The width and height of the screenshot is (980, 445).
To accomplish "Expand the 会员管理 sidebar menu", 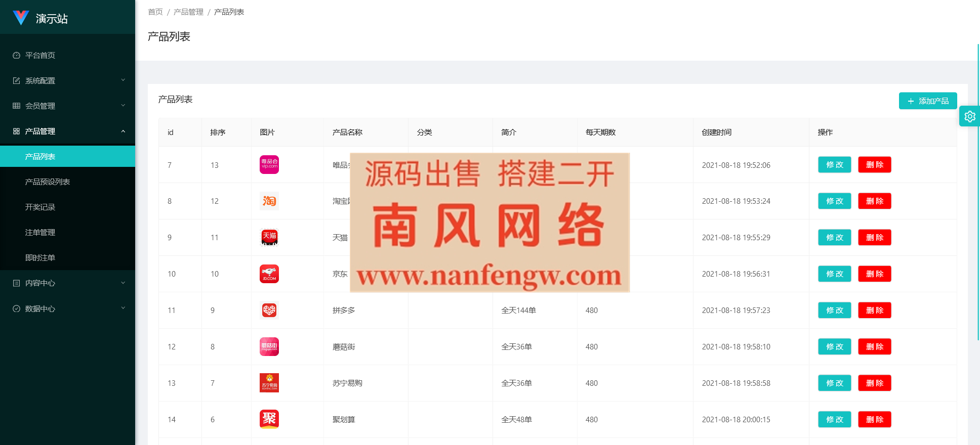I will click(67, 106).
